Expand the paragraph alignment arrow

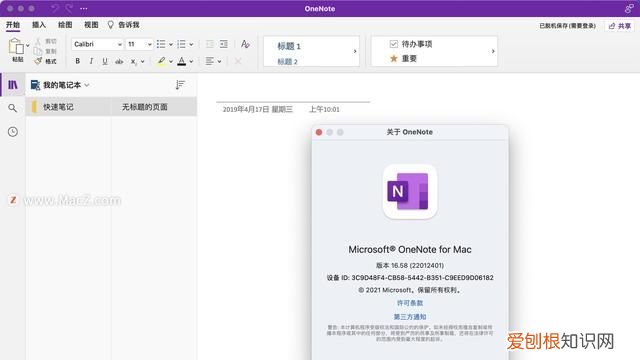tap(220, 62)
